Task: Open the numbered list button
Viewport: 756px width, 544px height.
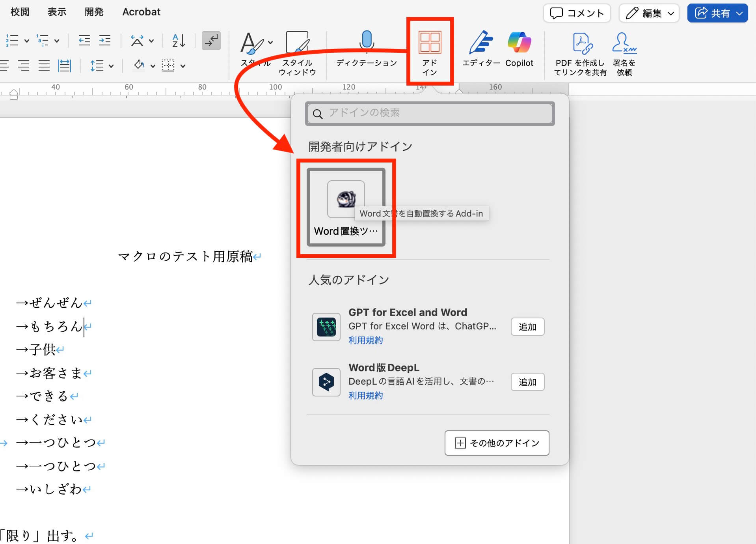Action: point(12,40)
